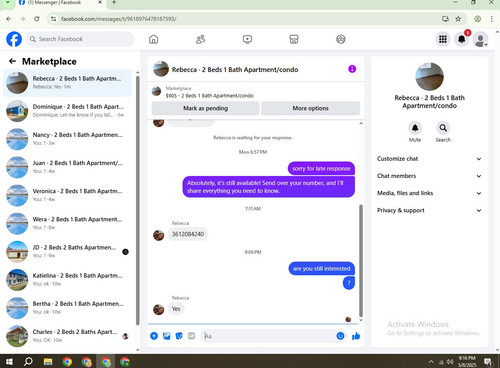Open more actions plus icon
500x368 pixels.
tap(154, 336)
